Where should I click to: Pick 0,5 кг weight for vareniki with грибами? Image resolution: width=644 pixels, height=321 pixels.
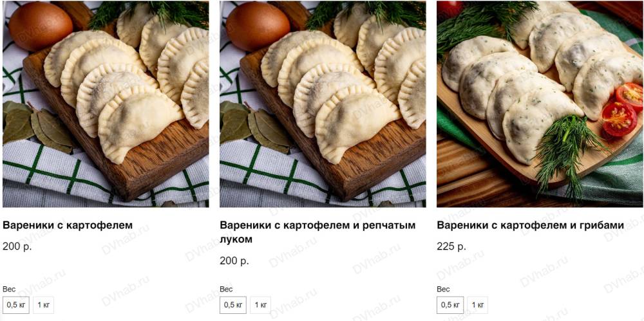coord(450,305)
